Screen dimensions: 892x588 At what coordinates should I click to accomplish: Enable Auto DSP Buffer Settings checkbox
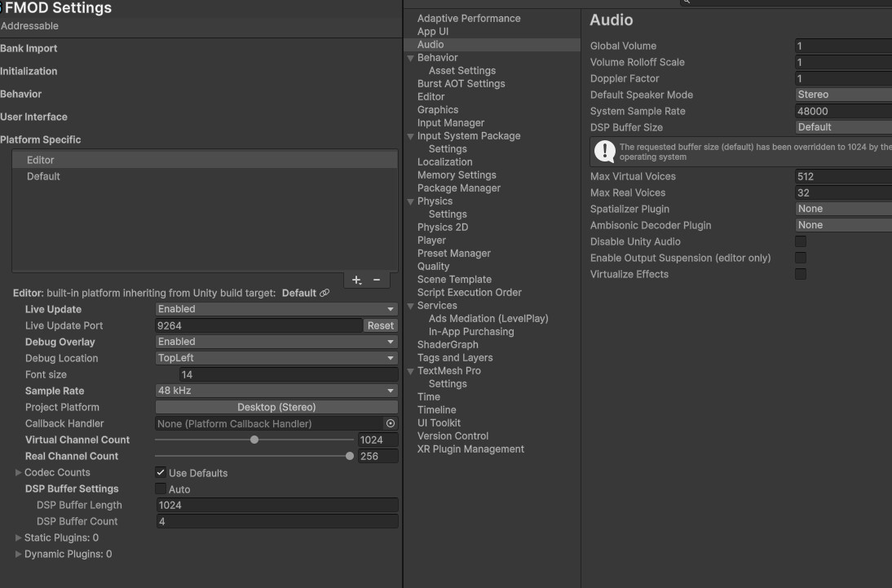(161, 489)
